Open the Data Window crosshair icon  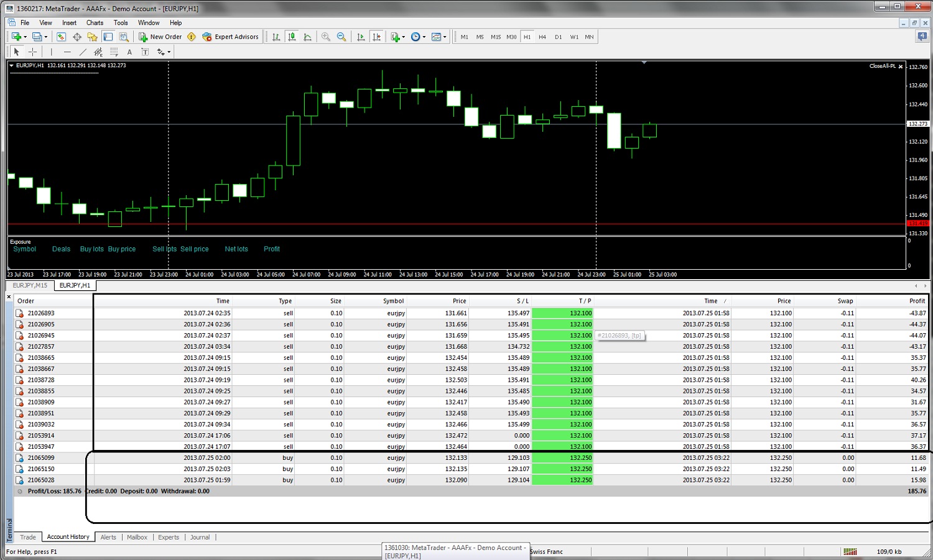coord(77,37)
